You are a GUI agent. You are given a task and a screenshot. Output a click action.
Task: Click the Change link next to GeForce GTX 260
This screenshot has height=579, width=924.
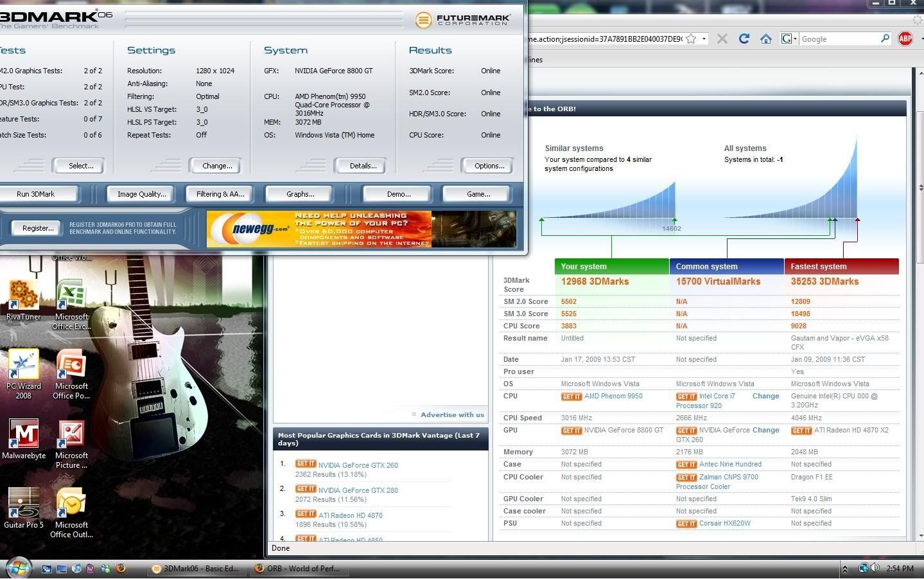coord(765,431)
